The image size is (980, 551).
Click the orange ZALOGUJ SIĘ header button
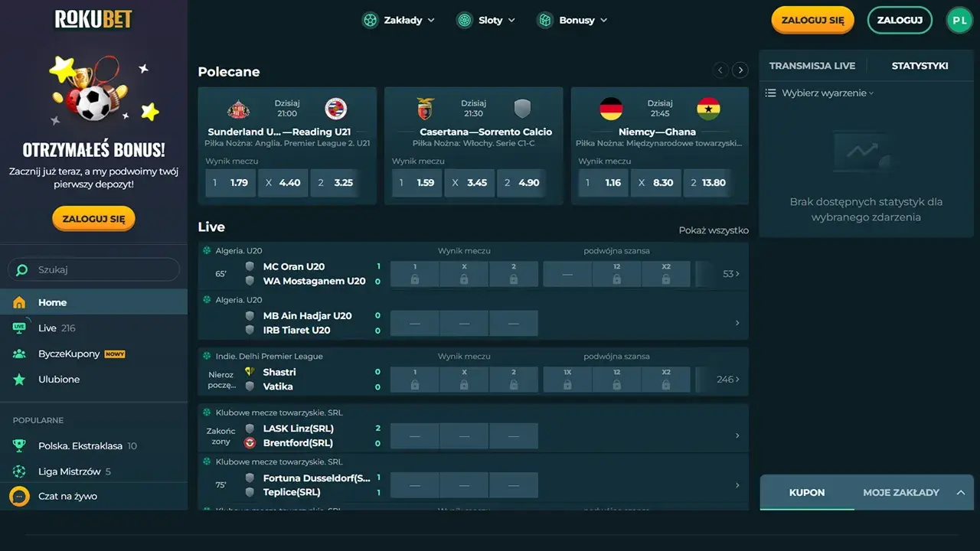pyautogui.click(x=812, y=20)
